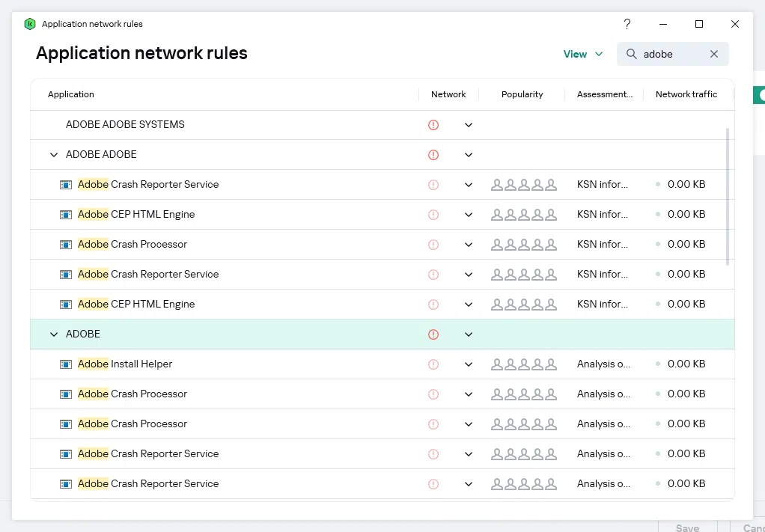Click network status icon for ADOBE ADOBE SYSTEMS
Viewport: 765px width, 532px height.
(433, 125)
